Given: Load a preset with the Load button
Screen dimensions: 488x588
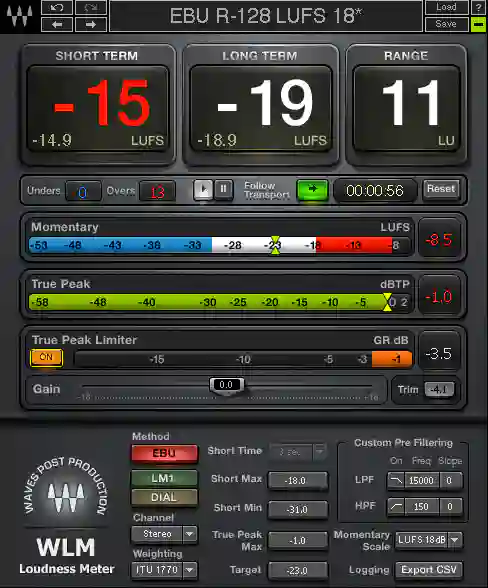Looking at the screenshot, I should coord(446,8).
